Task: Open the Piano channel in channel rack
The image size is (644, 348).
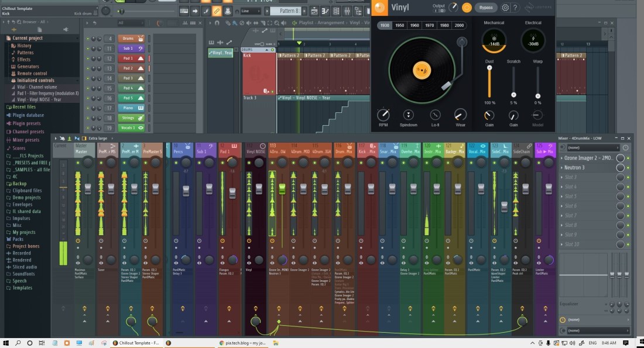Action: point(128,108)
